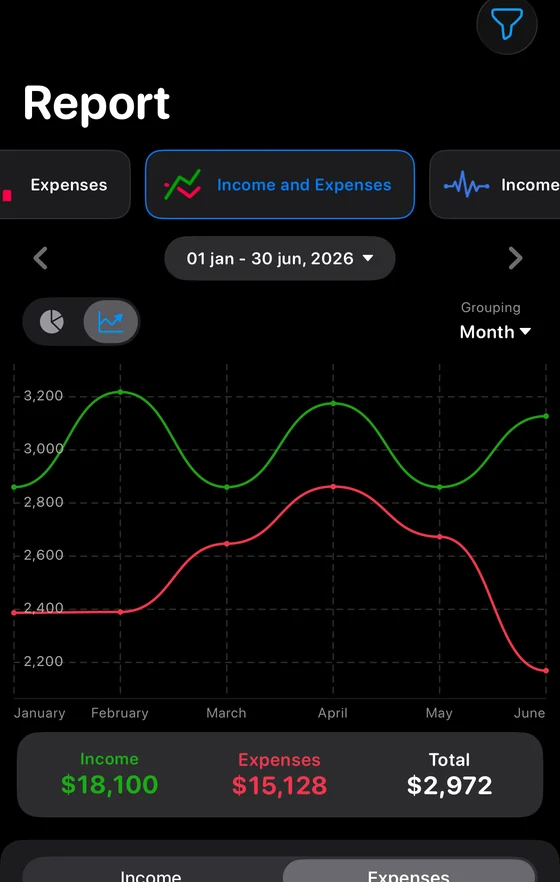Click the Report heading
Viewport: 560px width, 882px height.
tap(96, 104)
